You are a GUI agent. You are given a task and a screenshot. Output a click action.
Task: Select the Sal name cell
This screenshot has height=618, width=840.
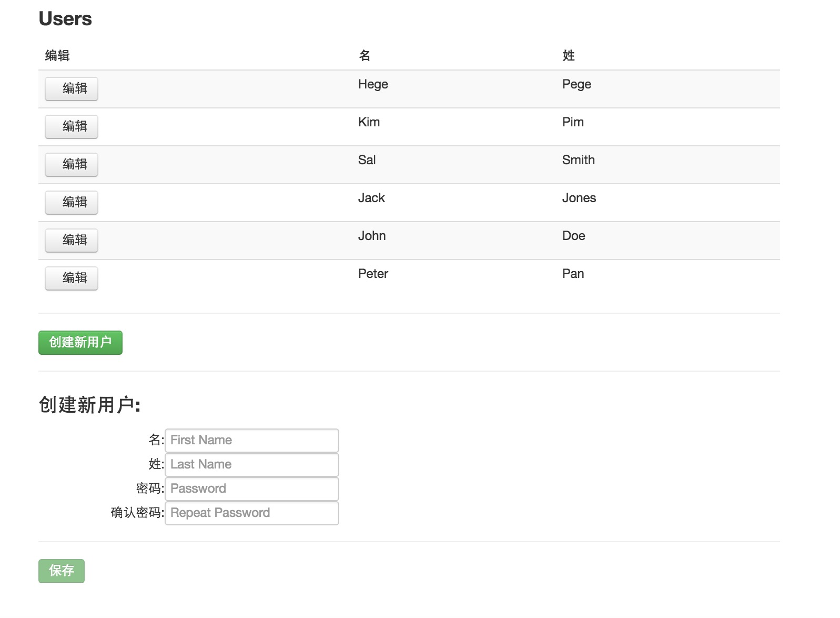(367, 160)
